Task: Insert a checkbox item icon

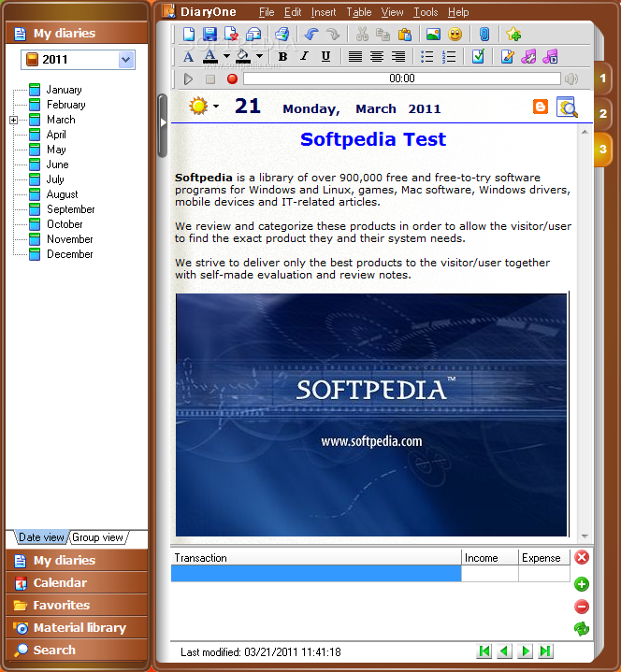Action: [x=478, y=56]
